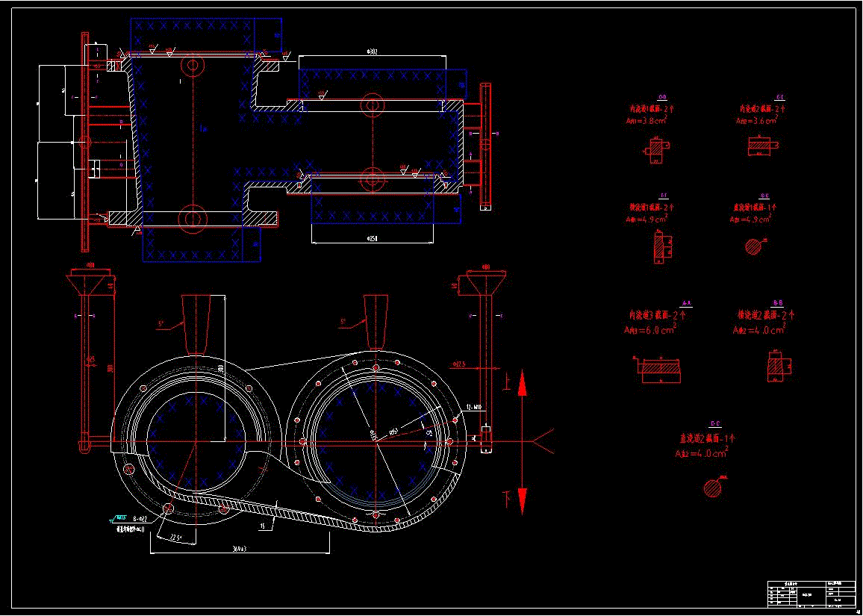Viewport: 863px width, 616px height.
Task: Select the '内浇道1截面-2个' label
Action: (652, 109)
